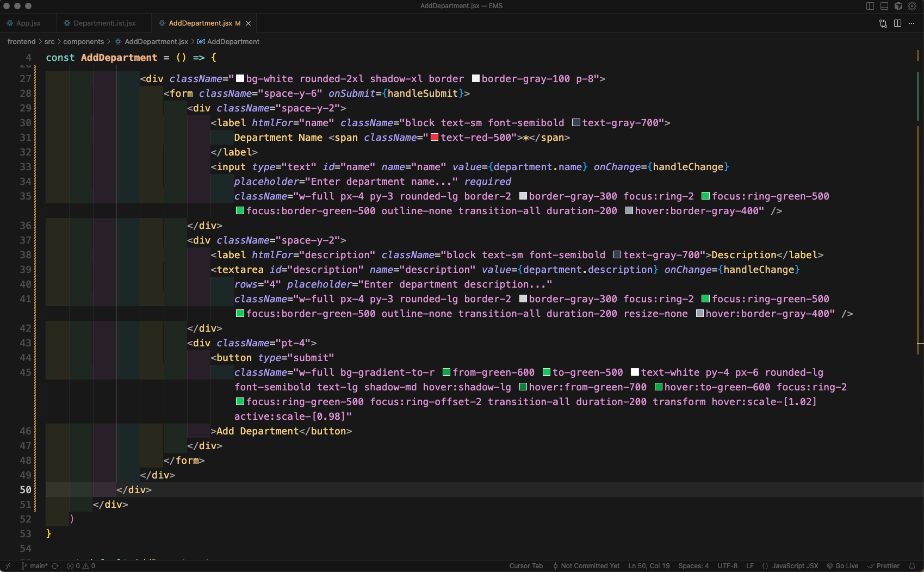Image resolution: width=924 pixels, height=572 pixels.
Task: Open settings gear in the title bar
Action: tap(912, 6)
